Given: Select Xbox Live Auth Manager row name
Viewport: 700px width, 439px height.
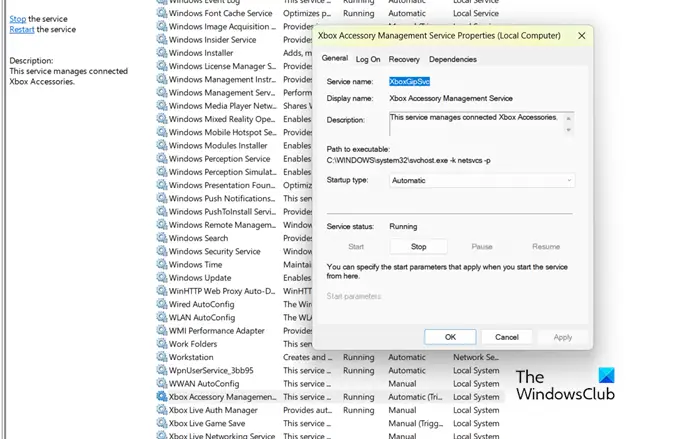Looking at the screenshot, I should [213, 410].
